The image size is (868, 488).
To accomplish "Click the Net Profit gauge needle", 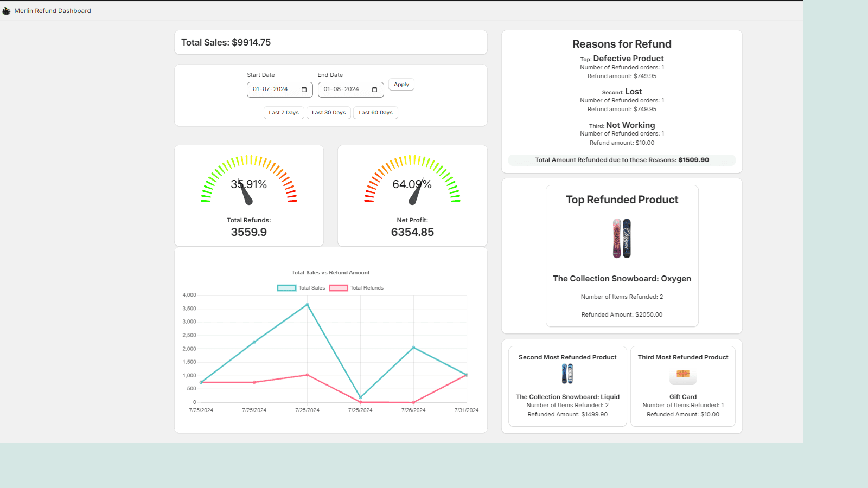I will point(415,195).
